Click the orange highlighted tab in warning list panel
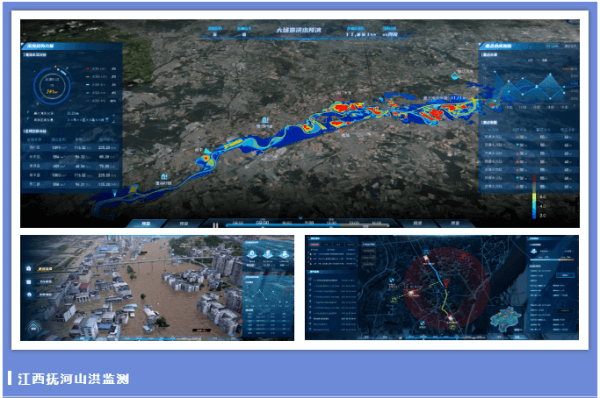Screen dimensions: 600x398 click(x=315, y=244)
